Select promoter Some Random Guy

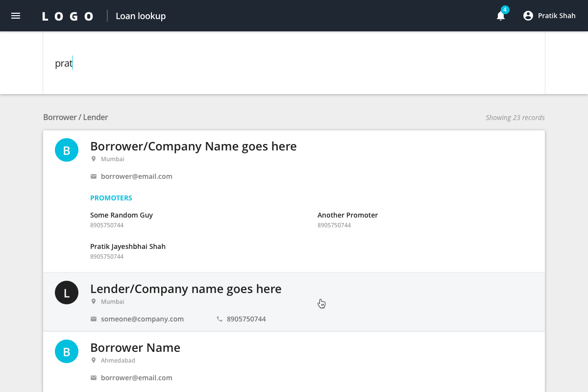pyautogui.click(x=122, y=215)
